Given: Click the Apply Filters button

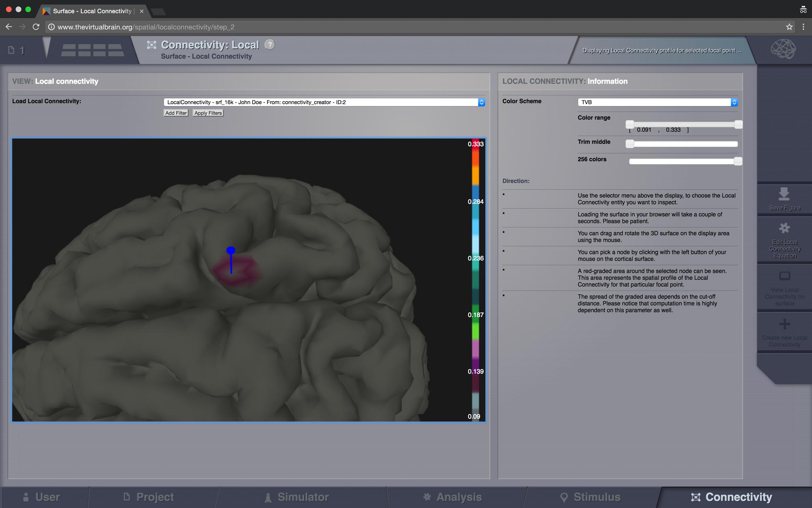Looking at the screenshot, I should (x=208, y=113).
